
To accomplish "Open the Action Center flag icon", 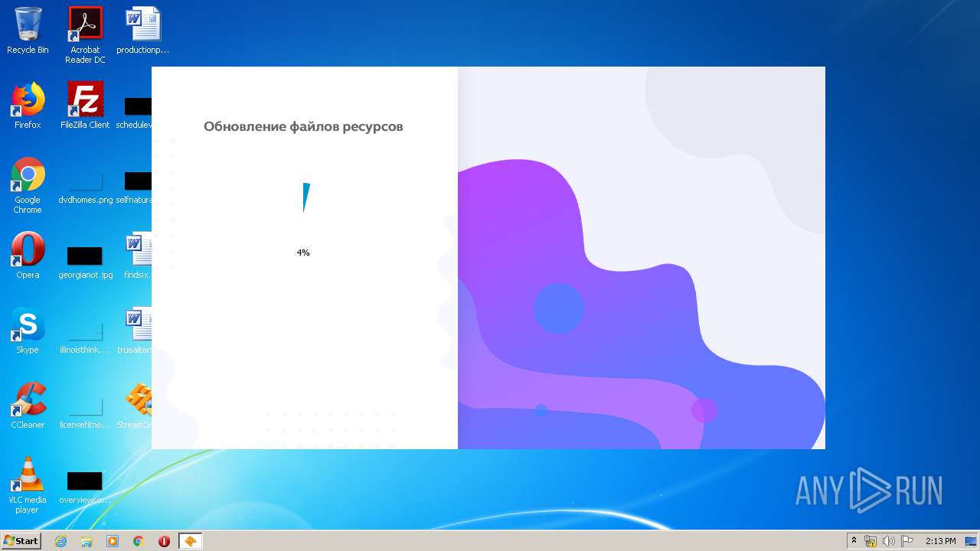I will click(x=907, y=541).
